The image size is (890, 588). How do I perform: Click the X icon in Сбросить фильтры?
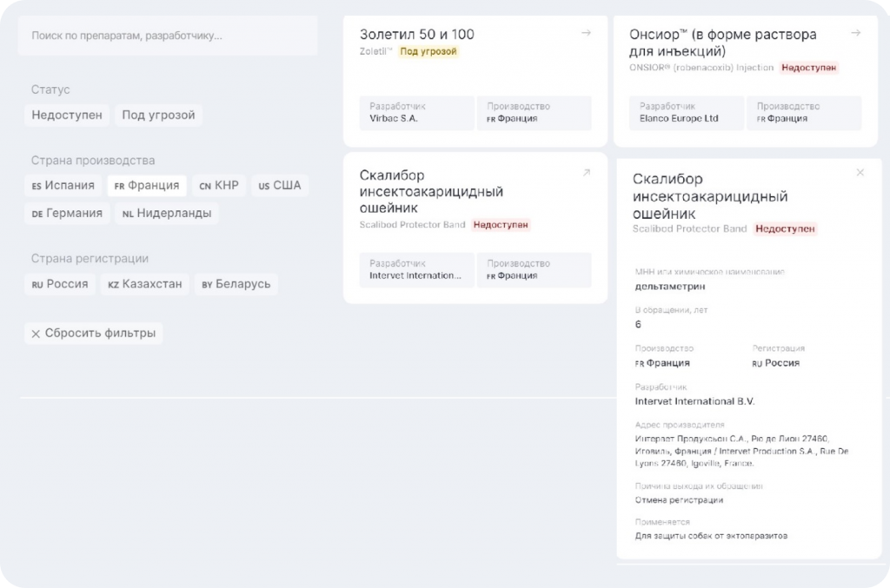point(36,334)
